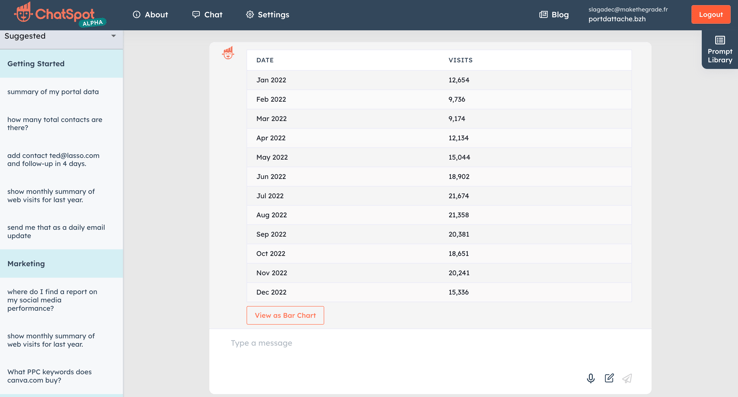Click the '18,651' visits value
738x397 pixels.
pos(458,253)
